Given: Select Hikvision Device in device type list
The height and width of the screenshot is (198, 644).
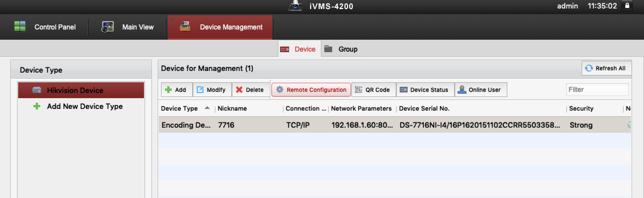Looking at the screenshot, I should pyautogui.click(x=81, y=90).
